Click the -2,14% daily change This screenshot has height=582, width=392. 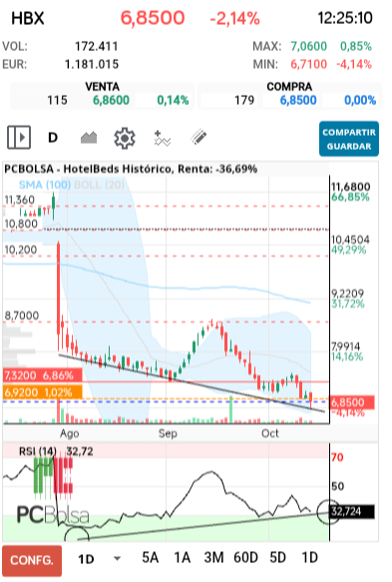pos(234,18)
